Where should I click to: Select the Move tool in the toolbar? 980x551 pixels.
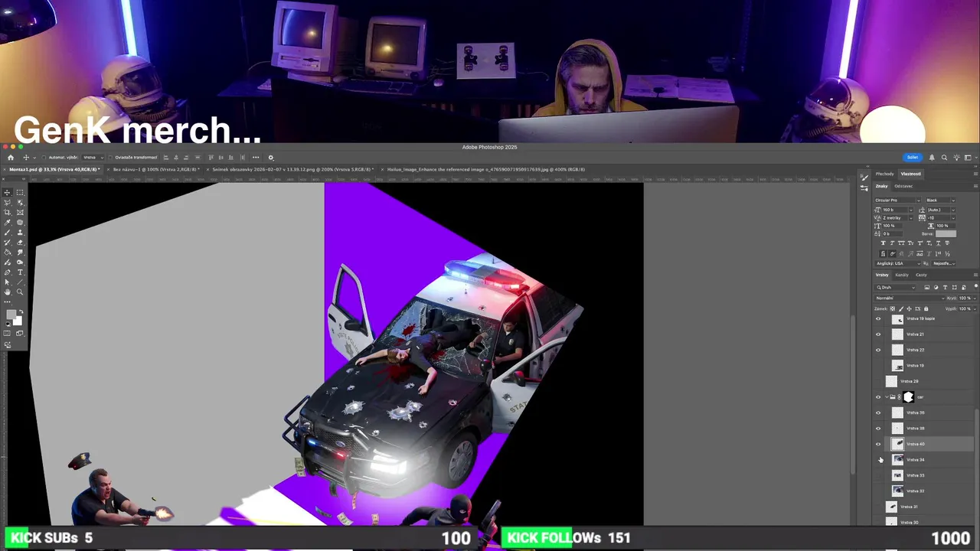[7, 193]
